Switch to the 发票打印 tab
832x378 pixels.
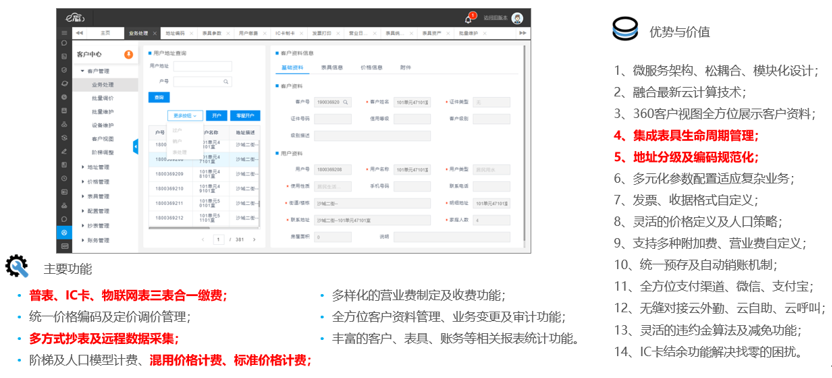point(322,33)
